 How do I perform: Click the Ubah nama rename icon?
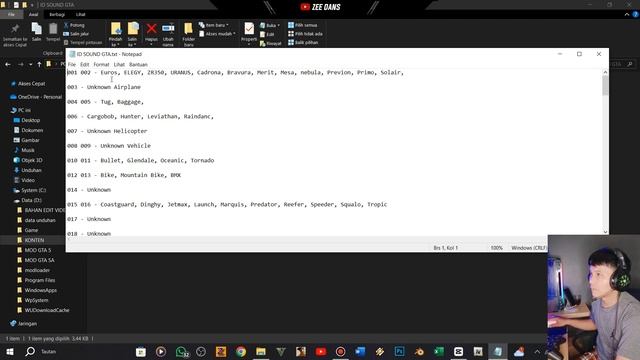tap(168, 29)
